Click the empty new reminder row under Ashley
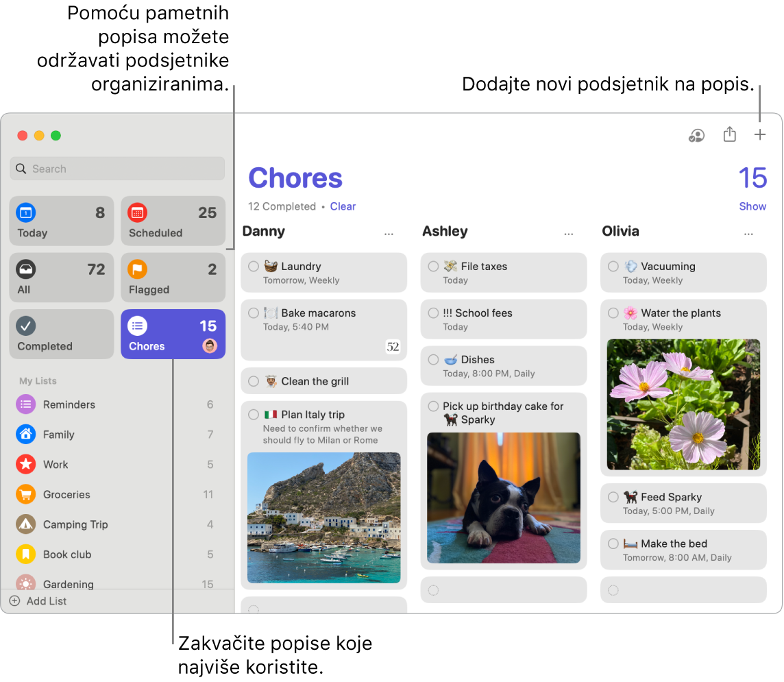Screen dimensions: 784x682 [504, 590]
